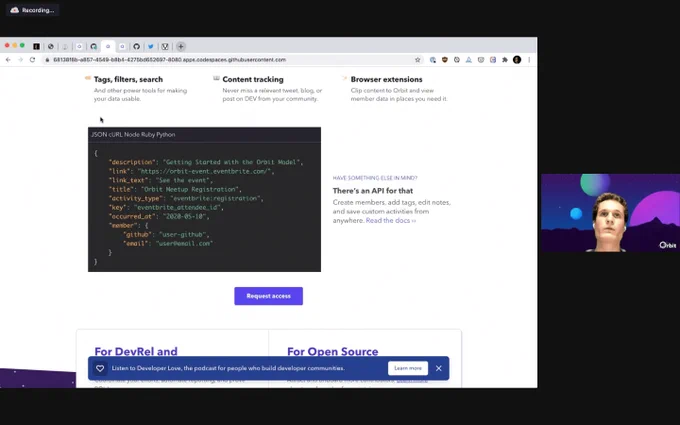Click the "email" line in the code
Viewport: 680px width, 425px height.
168,244
